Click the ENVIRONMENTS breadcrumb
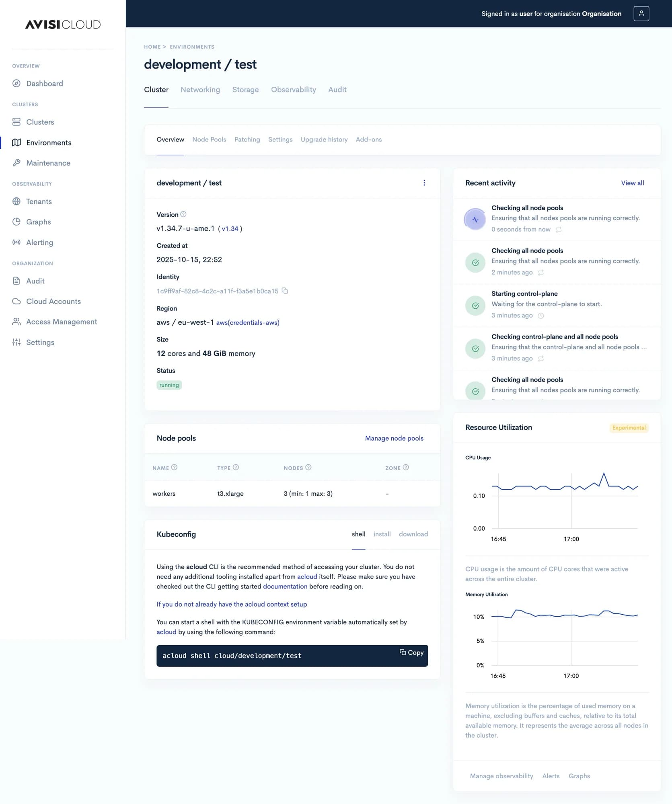Viewport: 672px width, 804px height. [x=192, y=47]
